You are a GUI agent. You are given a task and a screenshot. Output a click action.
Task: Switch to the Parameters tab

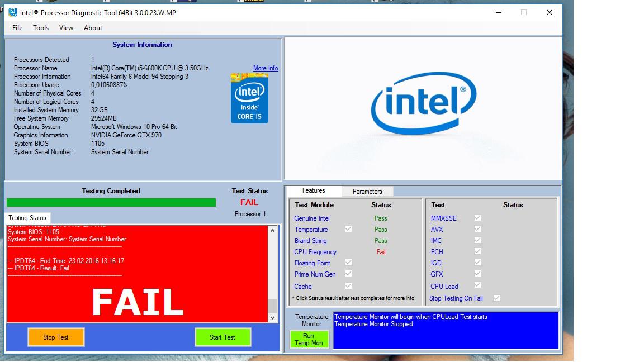[367, 192]
